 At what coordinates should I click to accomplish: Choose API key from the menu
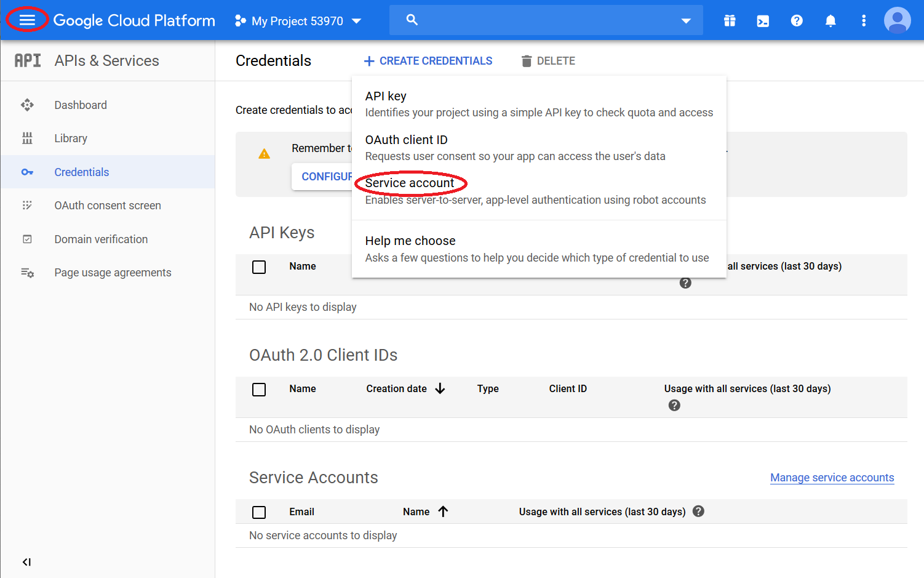click(539, 104)
